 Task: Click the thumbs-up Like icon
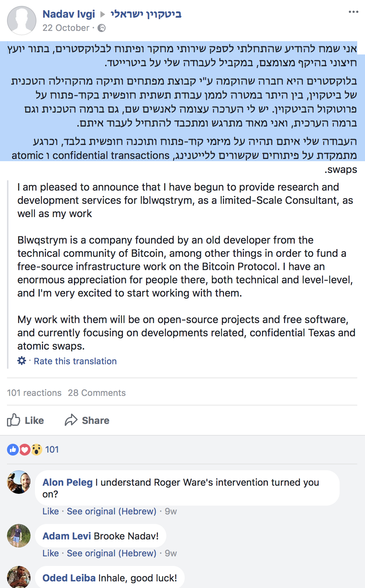(14, 420)
